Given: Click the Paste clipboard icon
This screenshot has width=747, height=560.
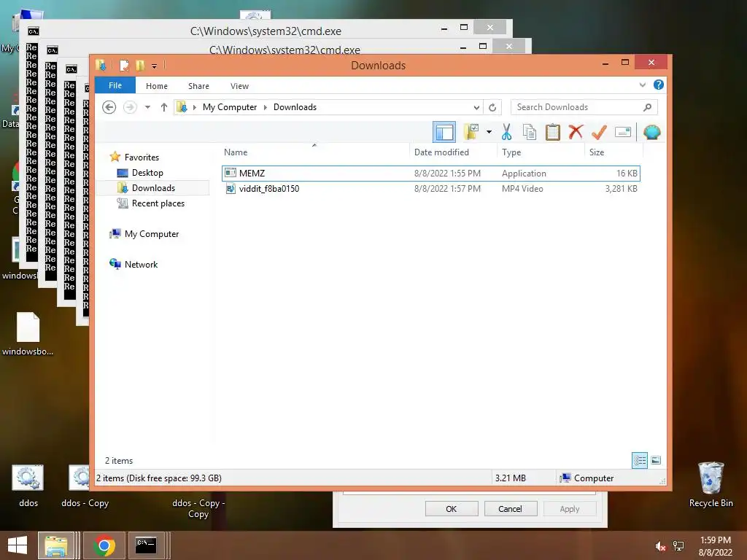Looking at the screenshot, I should pos(553,132).
